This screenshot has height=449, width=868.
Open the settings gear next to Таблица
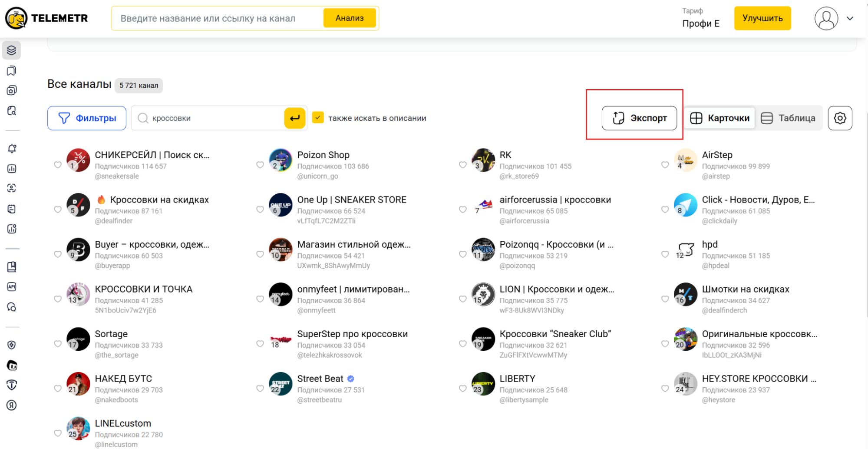click(840, 118)
